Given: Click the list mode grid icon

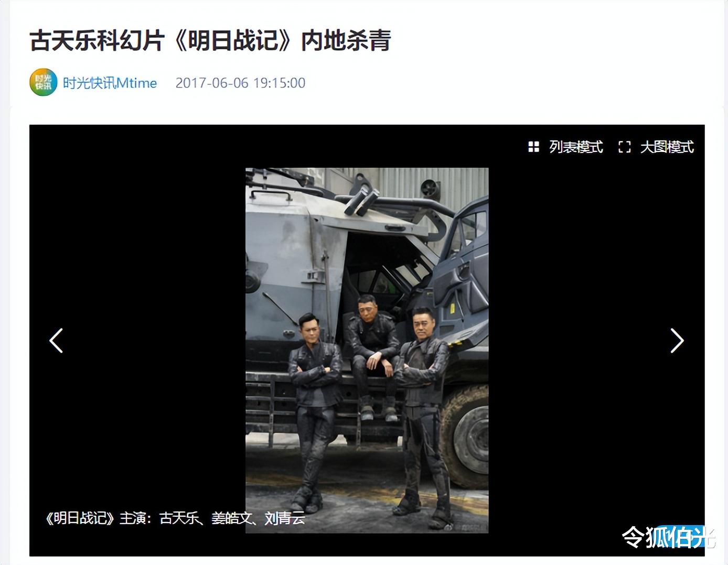Looking at the screenshot, I should click(533, 147).
